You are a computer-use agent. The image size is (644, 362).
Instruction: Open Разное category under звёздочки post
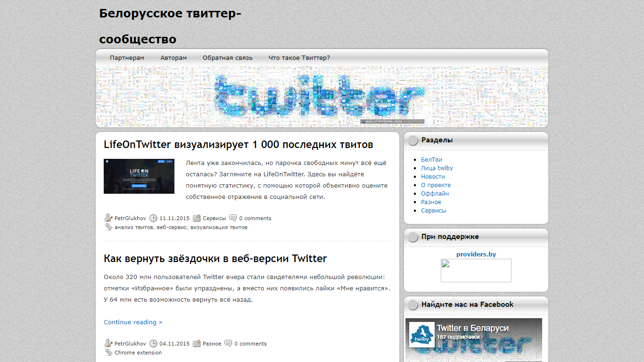[x=212, y=344]
